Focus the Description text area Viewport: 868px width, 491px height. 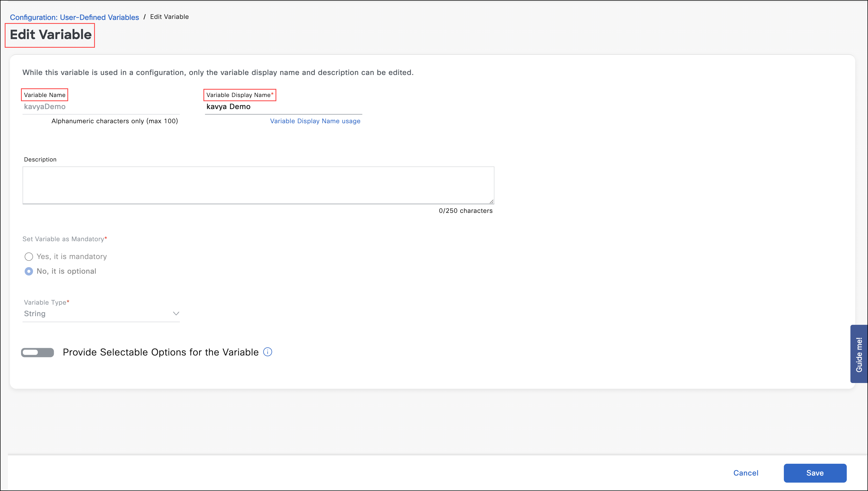[258, 185]
